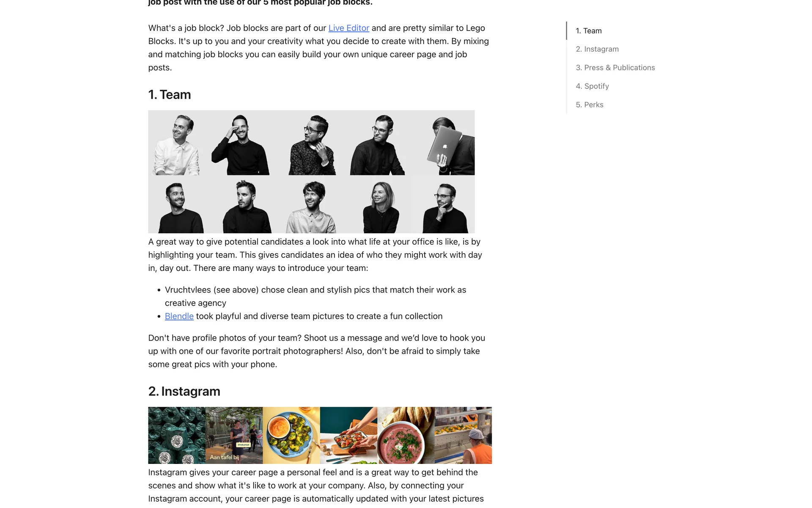The width and height of the screenshot is (812, 508).
Task: Click the '2. Instagram' heading
Action: pos(184,391)
